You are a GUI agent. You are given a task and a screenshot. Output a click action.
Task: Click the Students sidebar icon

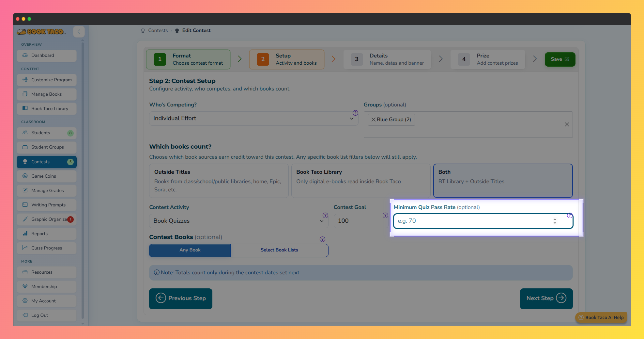click(x=25, y=133)
